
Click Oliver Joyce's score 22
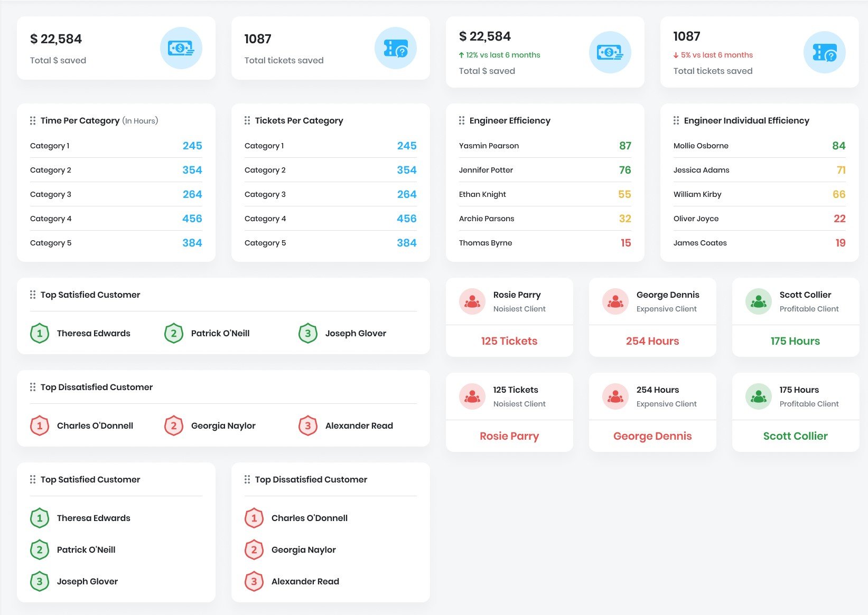point(839,219)
